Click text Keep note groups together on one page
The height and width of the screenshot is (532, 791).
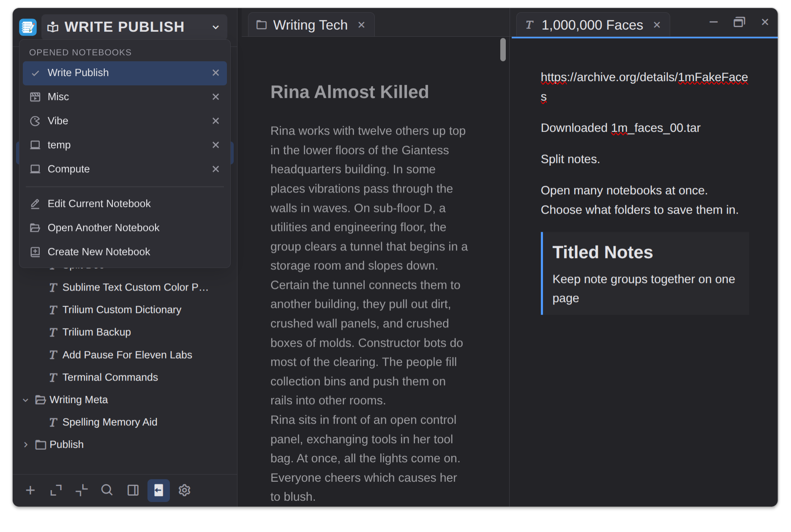pos(644,289)
